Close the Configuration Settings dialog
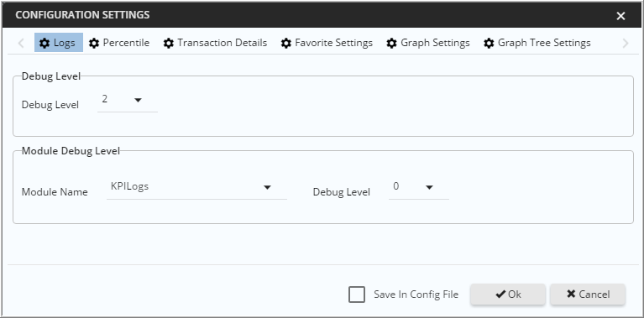The width and height of the screenshot is (644, 318). [620, 16]
